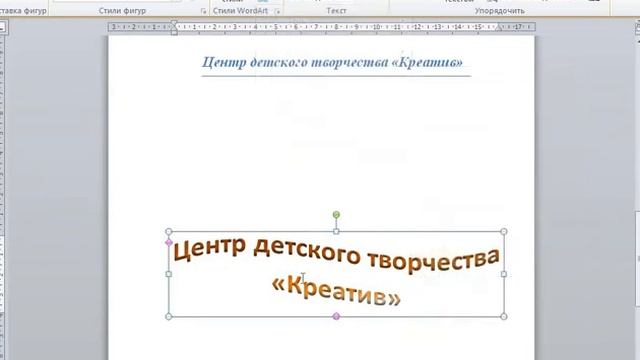Click the view ruler toggle above scrollbar
The width and height of the screenshot is (640, 360).
click(638, 28)
